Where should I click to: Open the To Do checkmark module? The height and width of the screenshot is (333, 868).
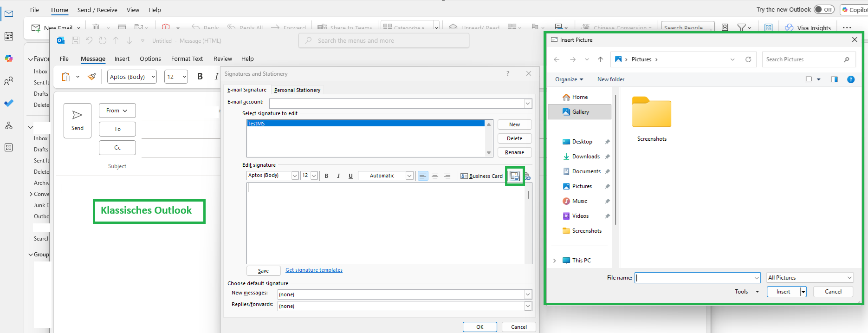point(9,103)
